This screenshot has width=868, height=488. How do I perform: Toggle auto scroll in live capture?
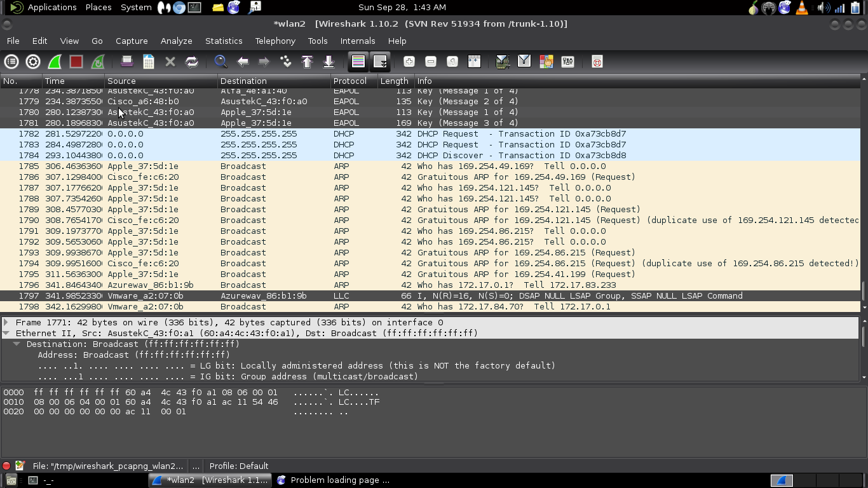380,62
